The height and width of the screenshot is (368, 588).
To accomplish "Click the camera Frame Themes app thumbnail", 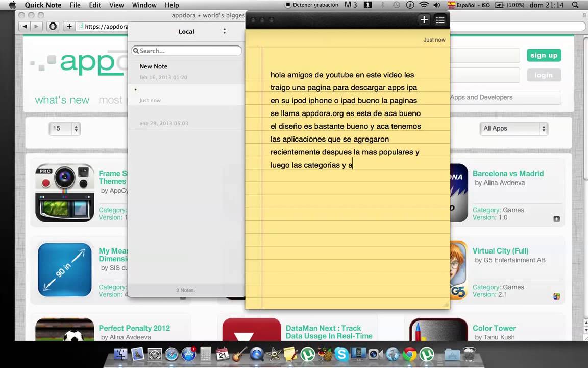I will (64, 193).
